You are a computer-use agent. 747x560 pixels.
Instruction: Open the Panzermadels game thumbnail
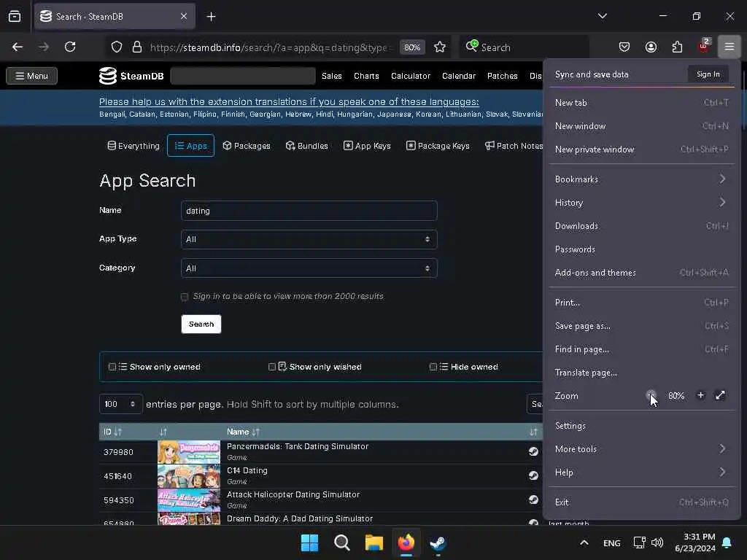(x=189, y=452)
